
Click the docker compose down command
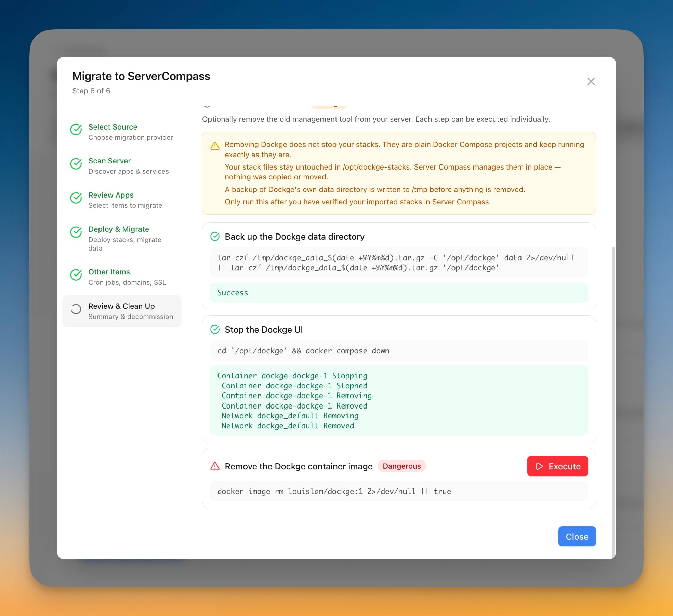(x=399, y=351)
